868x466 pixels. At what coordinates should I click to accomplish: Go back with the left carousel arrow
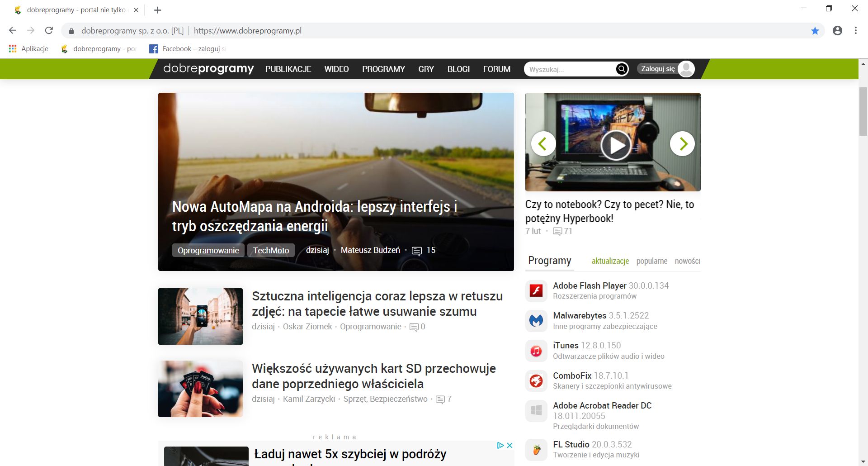[x=543, y=143]
